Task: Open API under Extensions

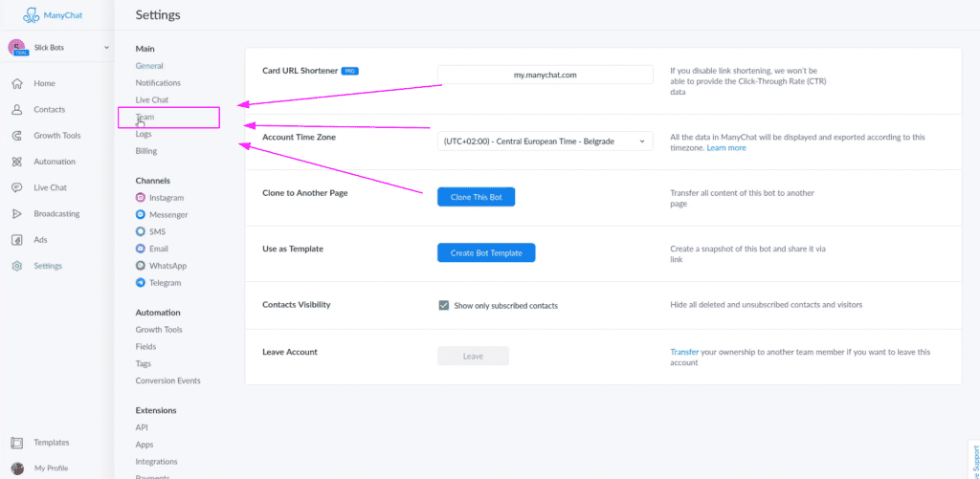Action: (142, 427)
